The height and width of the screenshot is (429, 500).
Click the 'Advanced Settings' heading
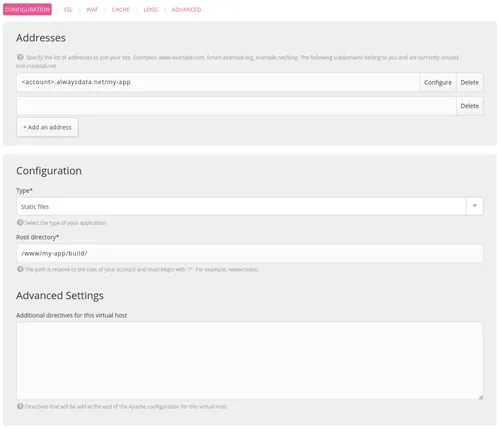point(60,295)
